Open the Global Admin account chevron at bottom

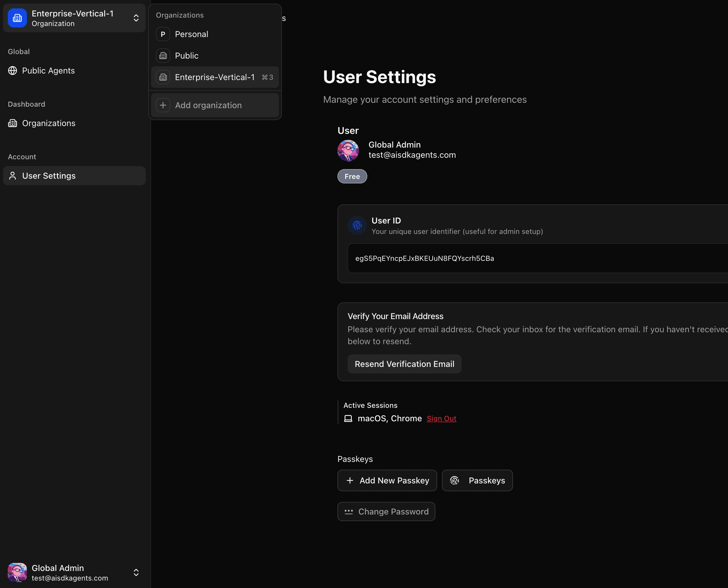tap(136, 572)
